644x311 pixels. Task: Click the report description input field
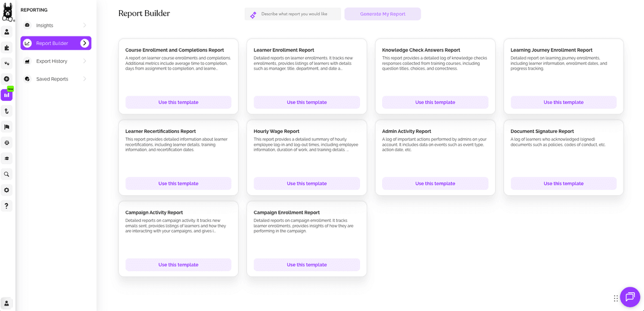(x=298, y=14)
